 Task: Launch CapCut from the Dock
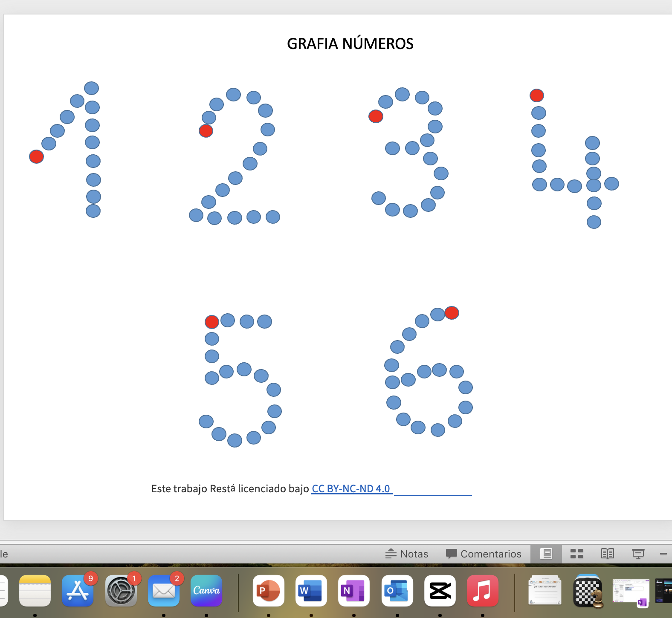(x=440, y=591)
